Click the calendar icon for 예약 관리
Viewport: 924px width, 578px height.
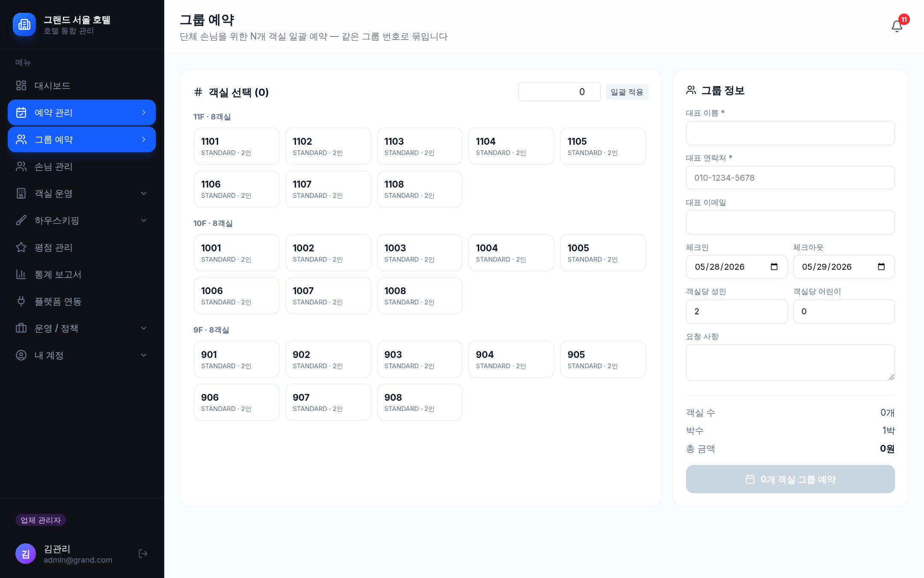21,113
